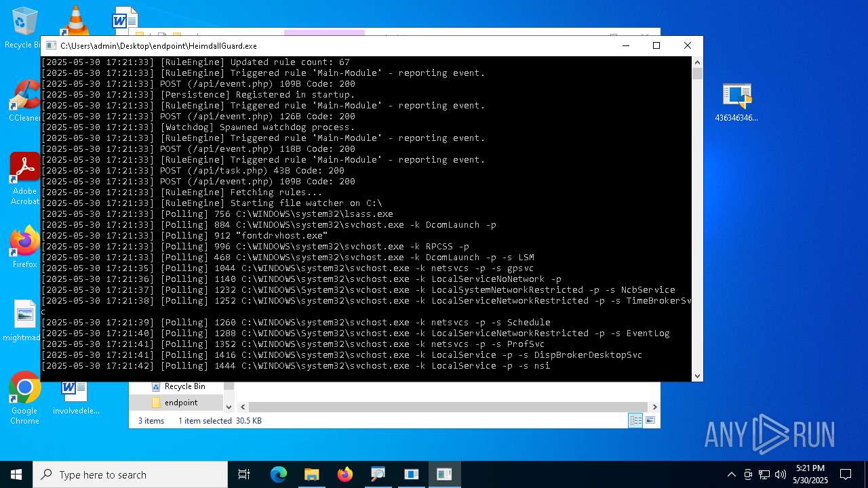Switch Explorer to details view icon
Viewport: 868px width, 488px height.
635,420
